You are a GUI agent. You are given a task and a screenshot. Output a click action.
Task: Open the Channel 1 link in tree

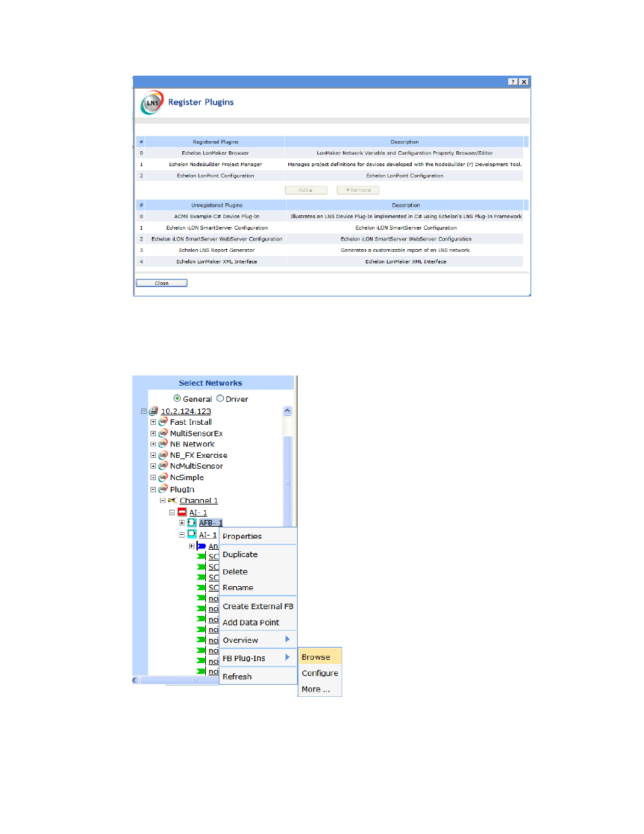(198, 500)
